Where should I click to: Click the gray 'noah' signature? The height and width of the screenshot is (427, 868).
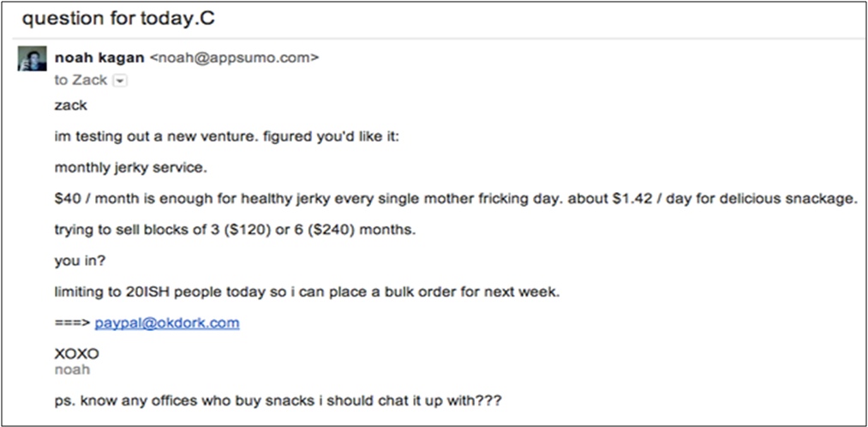pyautogui.click(x=71, y=370)
